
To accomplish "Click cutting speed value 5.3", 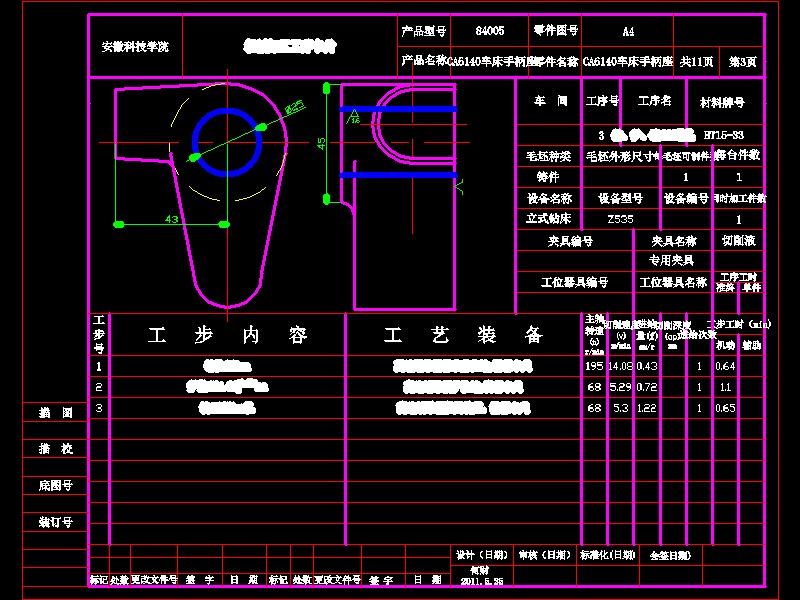I will coord(620,408).
